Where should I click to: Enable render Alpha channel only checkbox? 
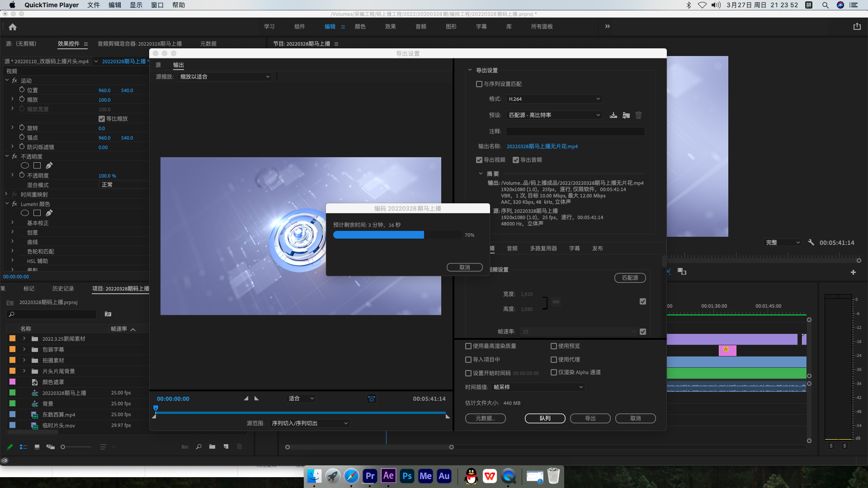coord(554,372)
